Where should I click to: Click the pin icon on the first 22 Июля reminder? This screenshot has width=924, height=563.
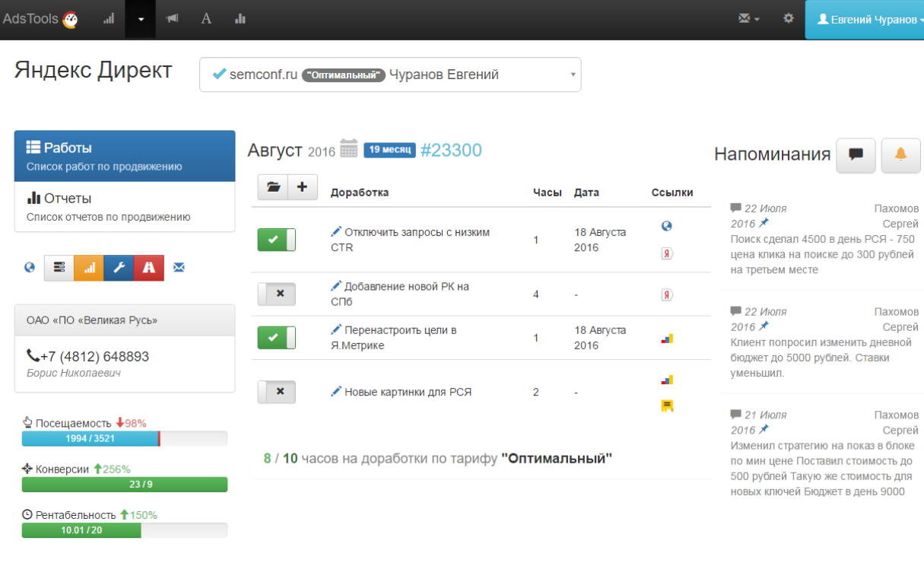pyautogui.click(x=764, y=223)
